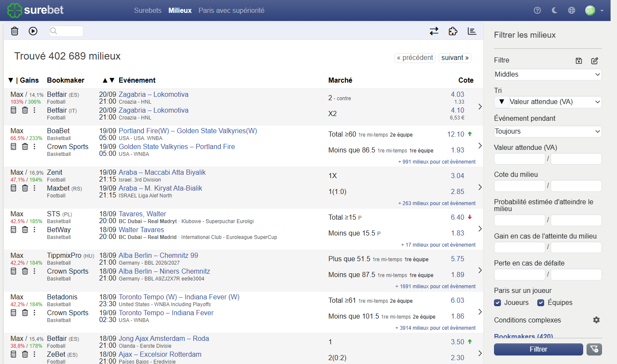Toggle dark mode with the moon icon
The height and width of the screenshot is (364, 617).
point(554,10)
